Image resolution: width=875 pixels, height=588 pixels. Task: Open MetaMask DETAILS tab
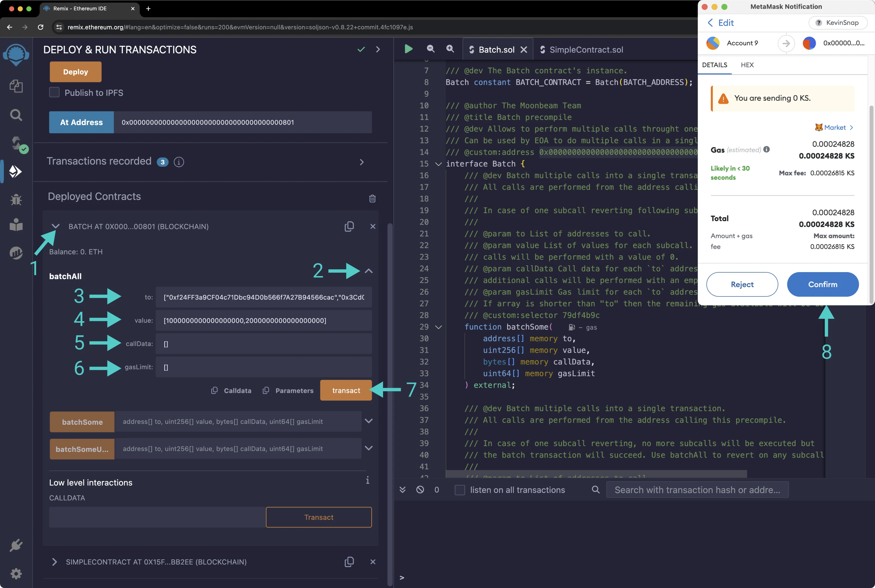pos(714,65)
